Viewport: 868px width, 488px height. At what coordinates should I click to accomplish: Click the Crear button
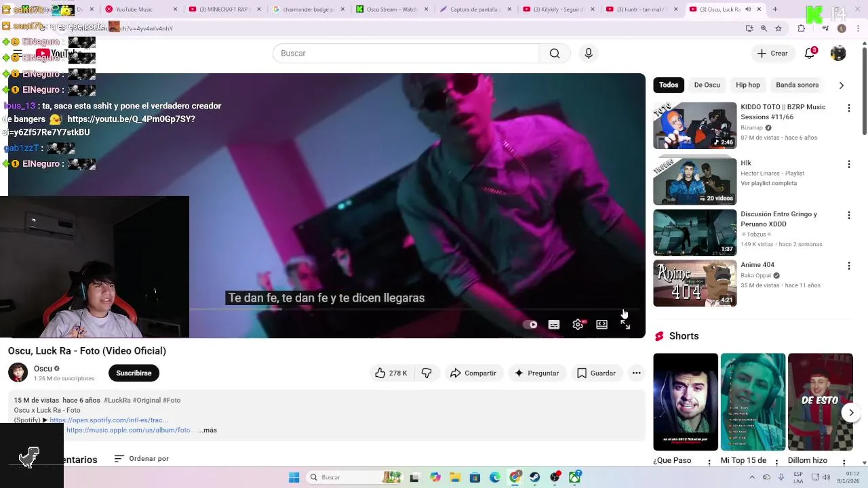(x=772, y=53)
